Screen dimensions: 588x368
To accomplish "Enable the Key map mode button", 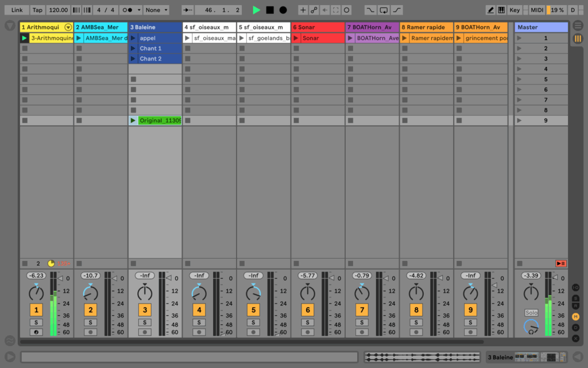I will point(514,10).
